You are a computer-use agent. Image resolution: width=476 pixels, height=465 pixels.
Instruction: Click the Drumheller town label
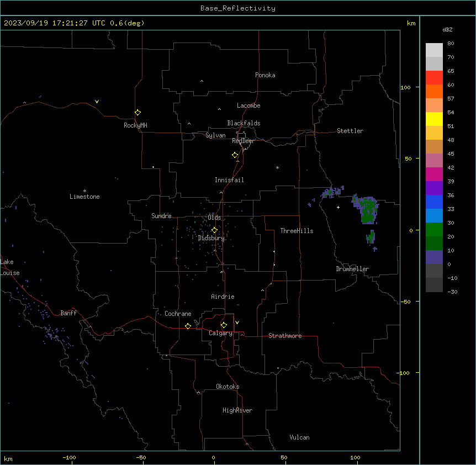click(x=352, y=269)
